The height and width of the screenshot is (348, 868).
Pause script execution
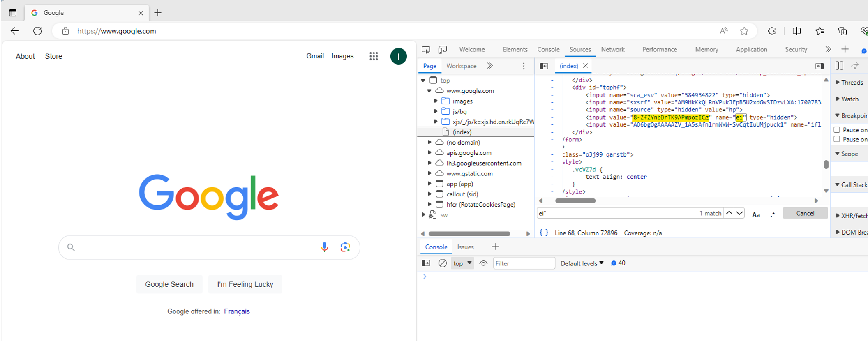pyautogui.click(x=839, y=66)
